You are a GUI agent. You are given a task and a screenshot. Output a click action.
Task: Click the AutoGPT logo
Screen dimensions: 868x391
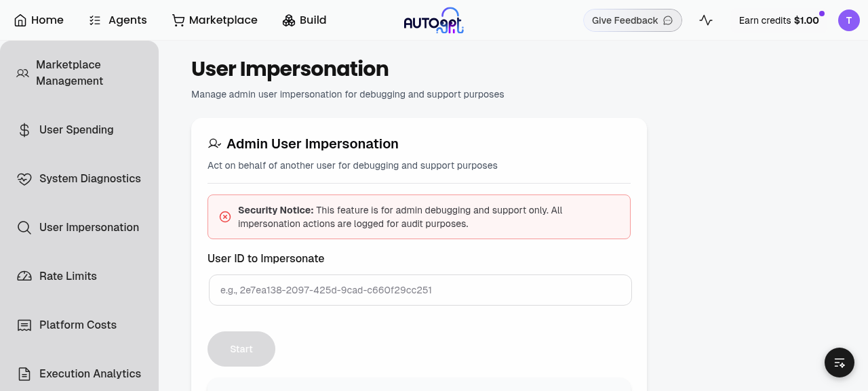433,20
